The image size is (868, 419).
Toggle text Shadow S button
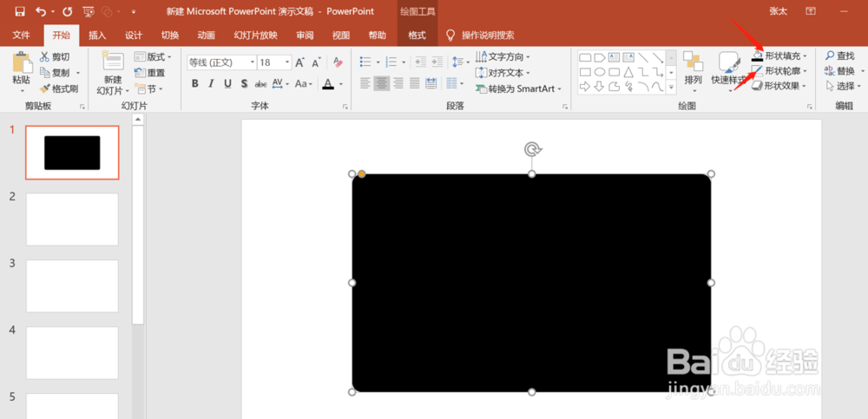(244, 83)
